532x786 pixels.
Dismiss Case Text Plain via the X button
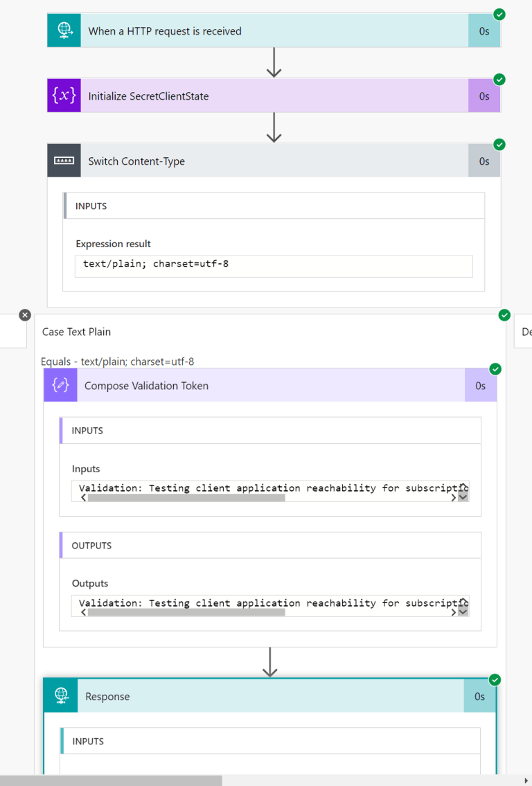click(25, 314)
